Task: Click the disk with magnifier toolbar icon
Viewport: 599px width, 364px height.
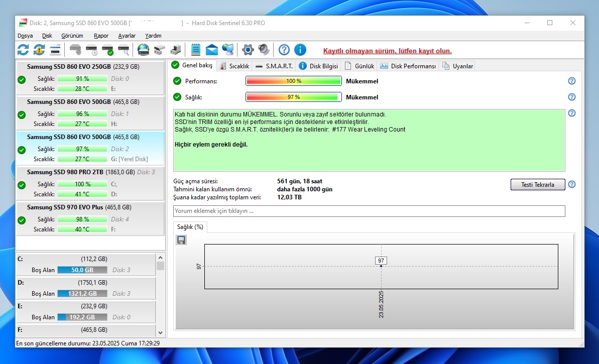Action: [124, 50]
